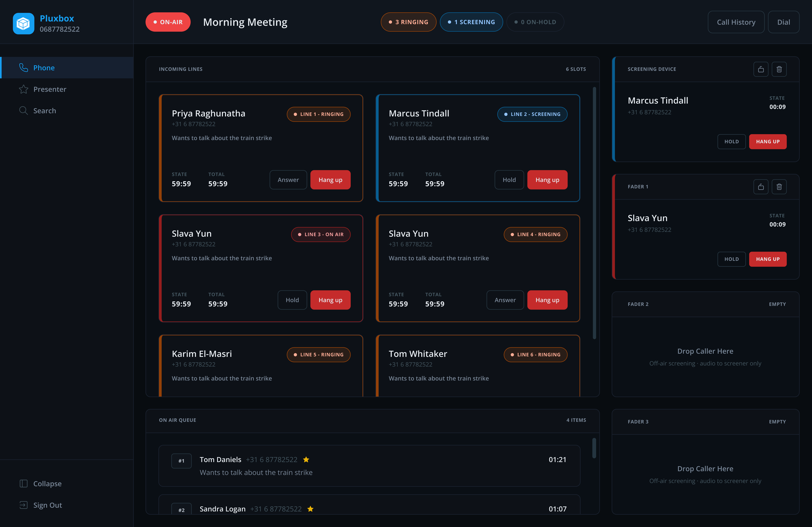The height and width of the screenshot is (527, 812).
Task: Click the Pluxbox cube logo
Action: pyautogui.click(x=23, y=23)
